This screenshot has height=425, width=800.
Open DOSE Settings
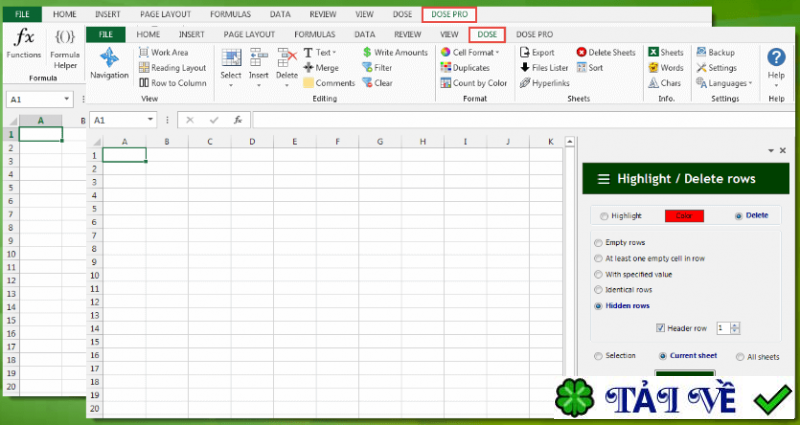(x=716, y=68)
